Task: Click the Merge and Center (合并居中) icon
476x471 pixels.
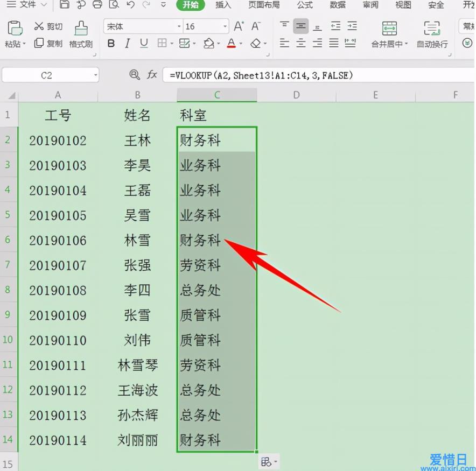Action: (x=389, y=29)
